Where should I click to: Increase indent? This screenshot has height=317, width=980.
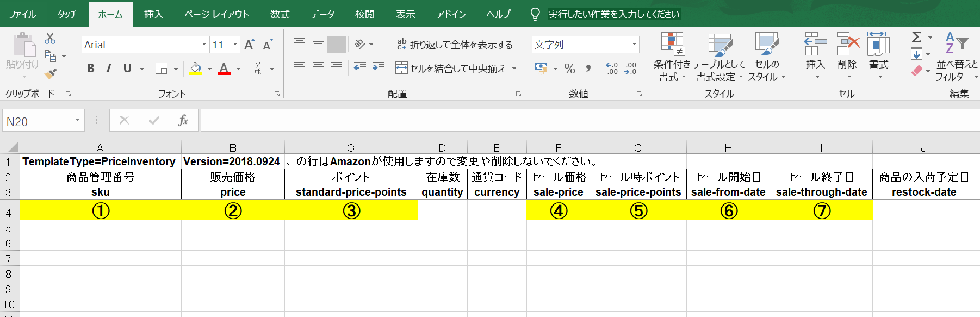point(379,68)
